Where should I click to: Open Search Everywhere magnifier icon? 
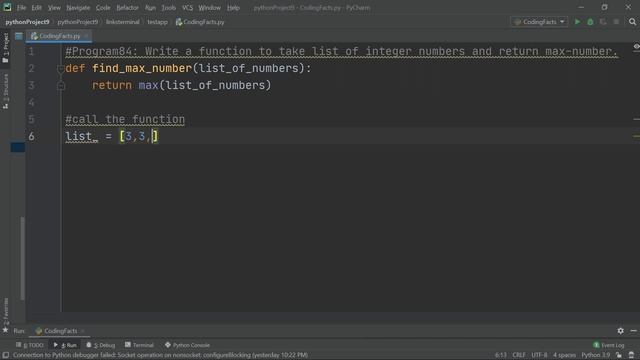click(632, 22)
